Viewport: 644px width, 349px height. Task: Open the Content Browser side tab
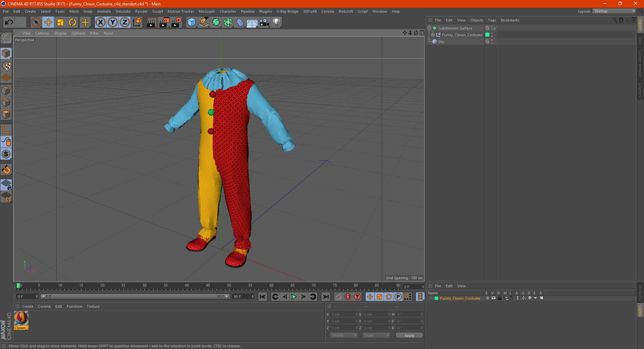(640, 63)
